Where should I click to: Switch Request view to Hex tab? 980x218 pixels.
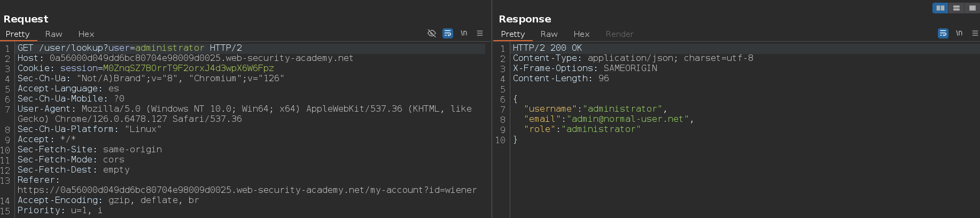[86, 34]
